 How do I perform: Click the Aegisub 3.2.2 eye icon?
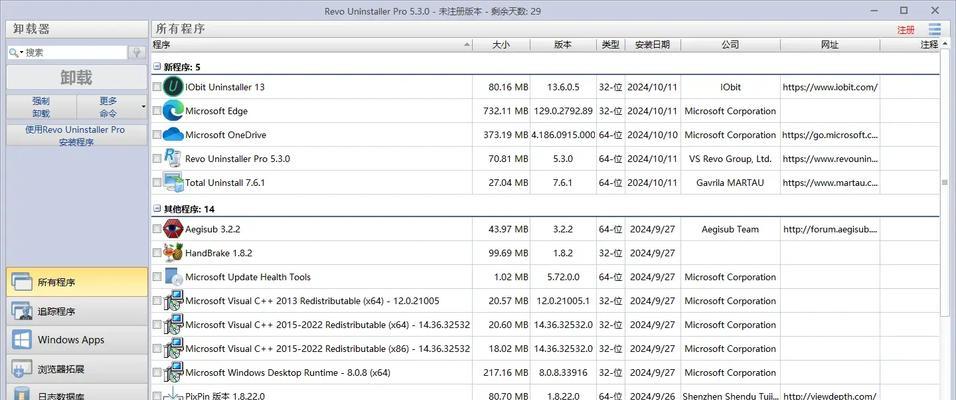click(174, 229)
